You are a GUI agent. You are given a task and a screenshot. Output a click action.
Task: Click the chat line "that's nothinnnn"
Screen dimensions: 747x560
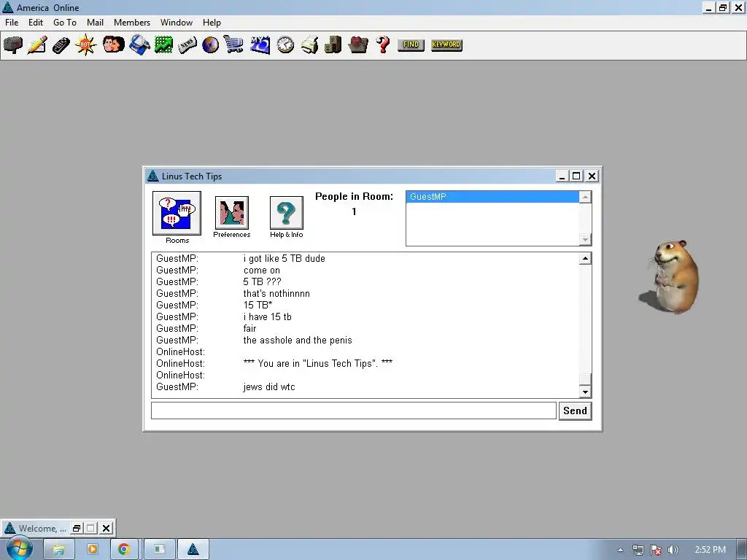(276, 293)
